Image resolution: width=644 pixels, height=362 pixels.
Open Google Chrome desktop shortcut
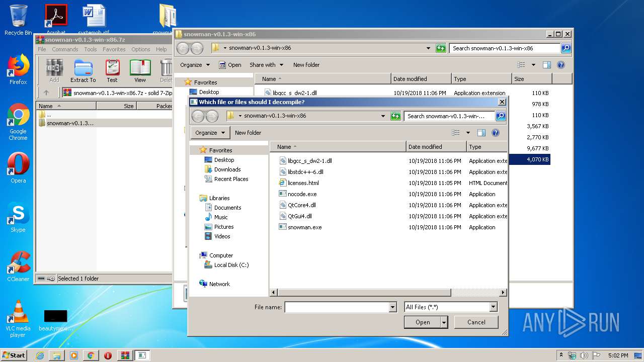click(x=18, y=122)
